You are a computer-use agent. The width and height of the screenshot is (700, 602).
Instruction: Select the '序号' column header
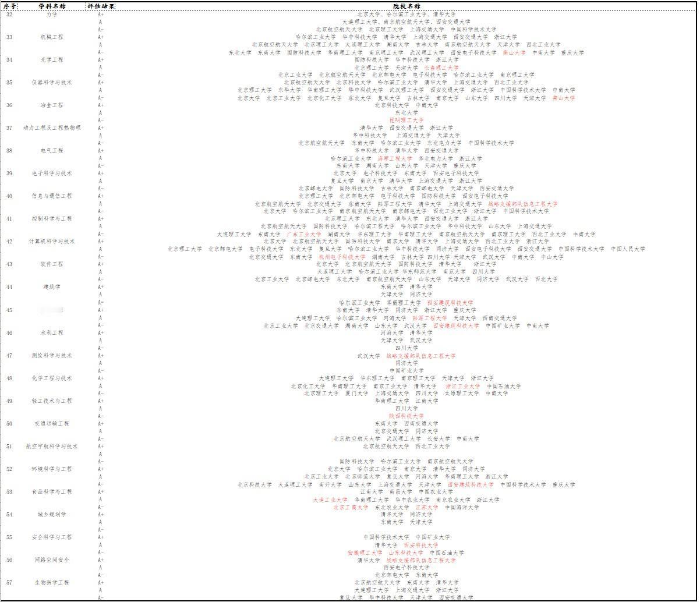point(9,6)
